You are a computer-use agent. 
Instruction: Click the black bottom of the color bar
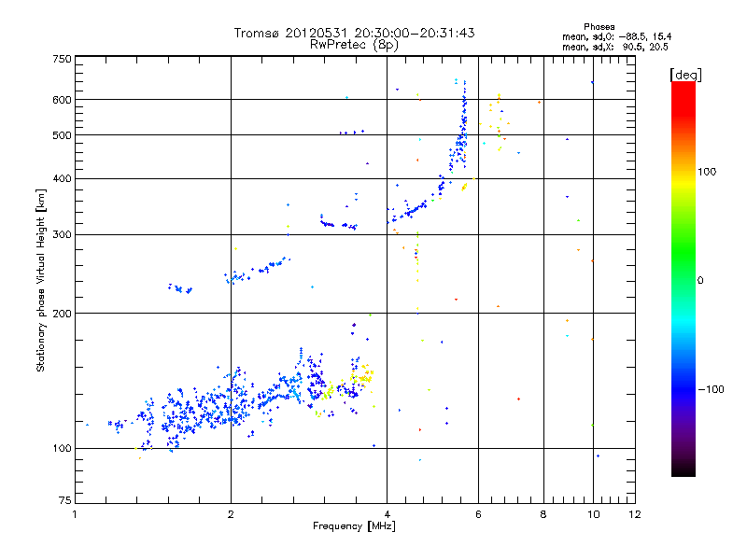(x=684, y=471)
